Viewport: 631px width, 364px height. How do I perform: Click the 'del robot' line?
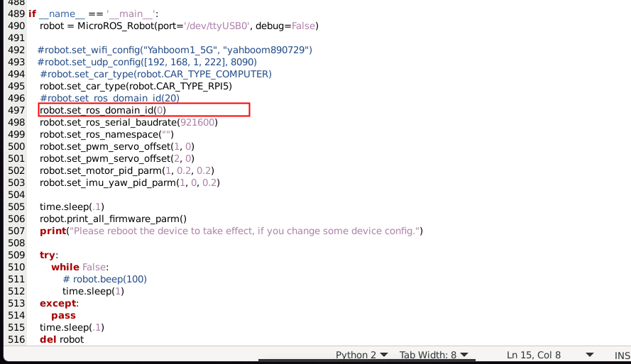(62, 339)
